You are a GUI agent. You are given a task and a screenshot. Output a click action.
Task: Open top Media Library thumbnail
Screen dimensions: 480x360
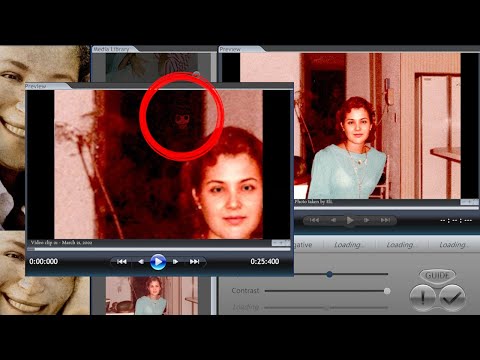click(152, 68)
